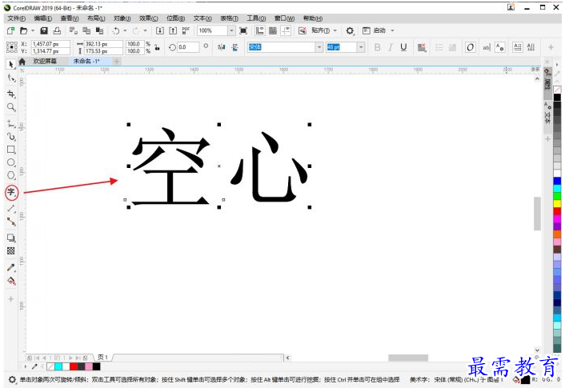Open the 效果 menu
The width and height of the screenshot is (565, 392).
pos(149,18)
